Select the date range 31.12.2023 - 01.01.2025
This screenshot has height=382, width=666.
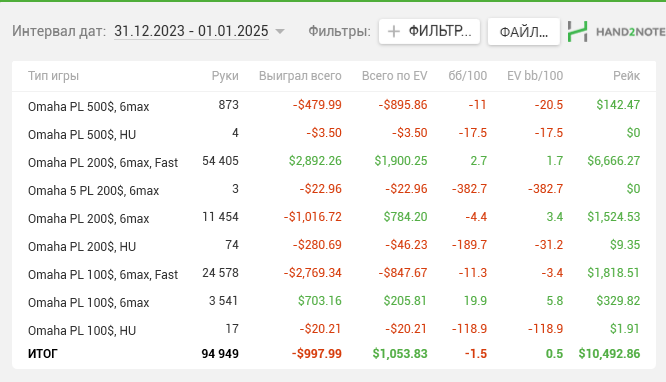click(191, 31)
